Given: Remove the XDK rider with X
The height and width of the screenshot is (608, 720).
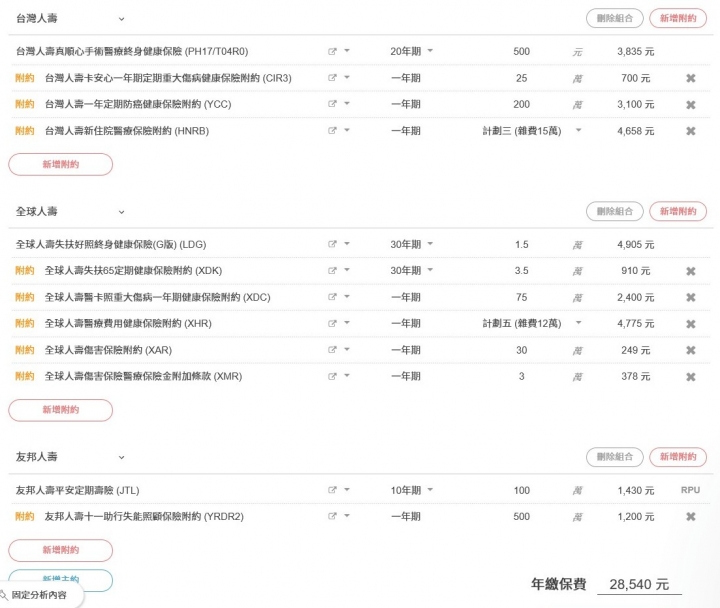Looking at the screenshot, I should tap(691, 271).
